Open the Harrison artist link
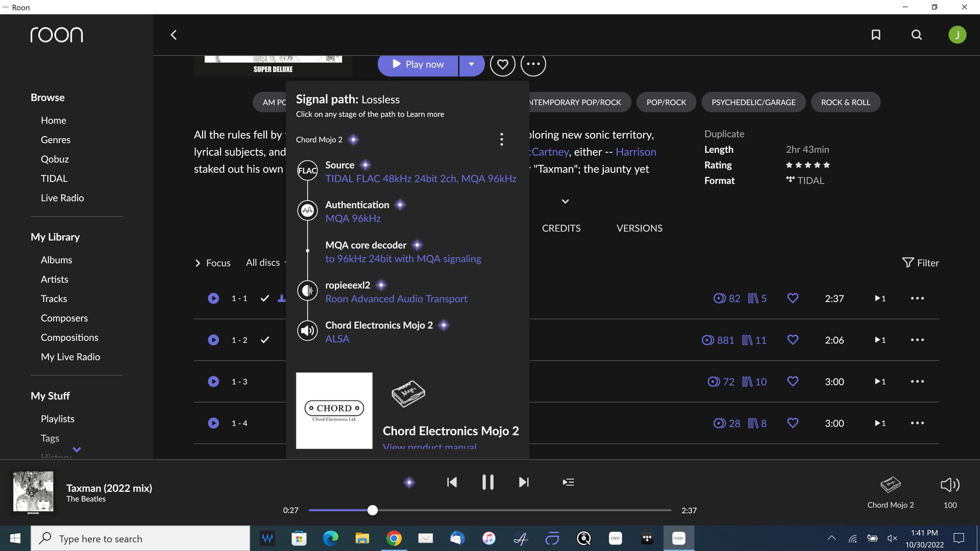The height and width of the screenshot is (551, 980). [x=636, y=152]
